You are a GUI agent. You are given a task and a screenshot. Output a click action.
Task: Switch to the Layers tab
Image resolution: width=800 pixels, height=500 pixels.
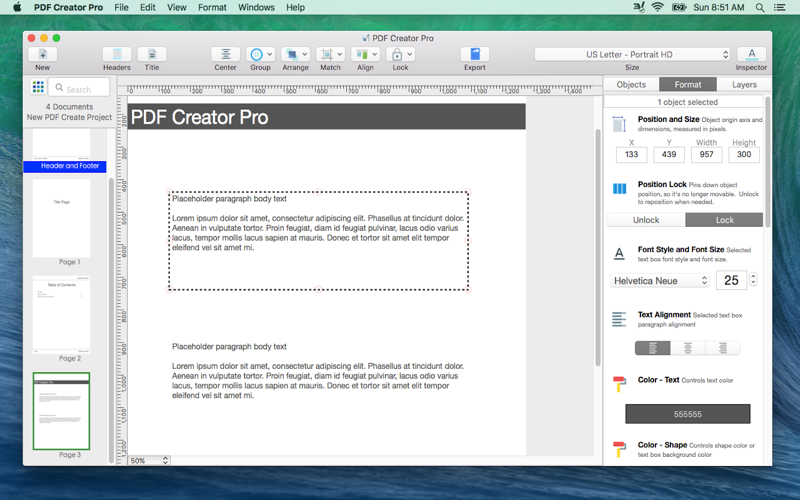[x=744, y=84]
